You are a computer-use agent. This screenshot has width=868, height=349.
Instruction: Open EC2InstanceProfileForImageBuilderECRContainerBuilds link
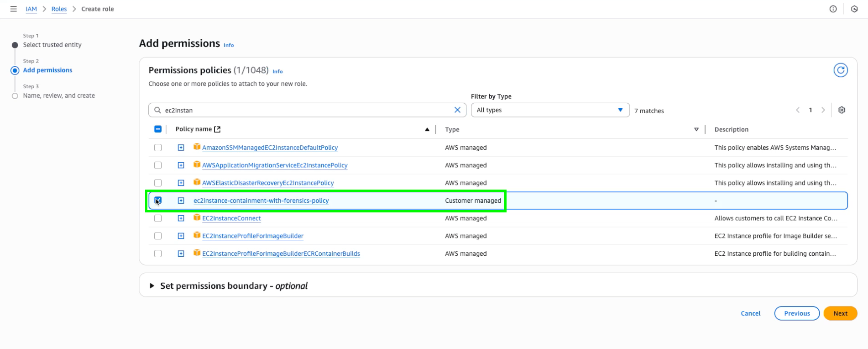point(281,254)
